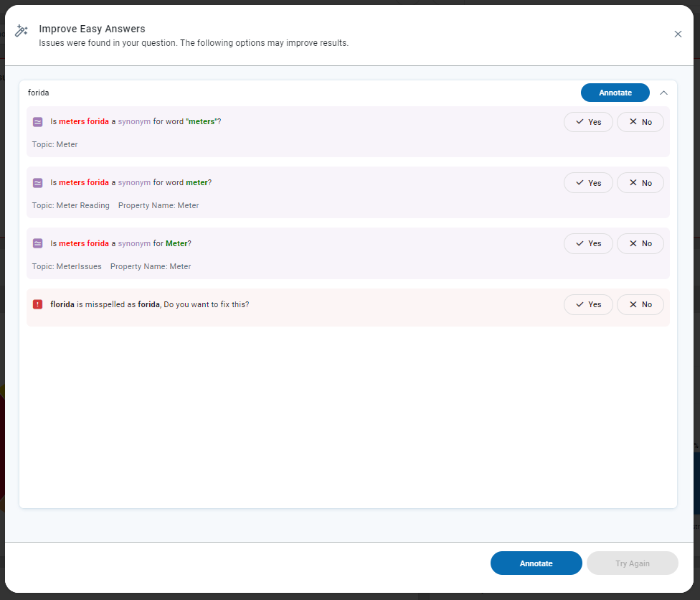Click the forida section title text
The width and height of the screenshot is (700, 600).
(x=39, y=93)
